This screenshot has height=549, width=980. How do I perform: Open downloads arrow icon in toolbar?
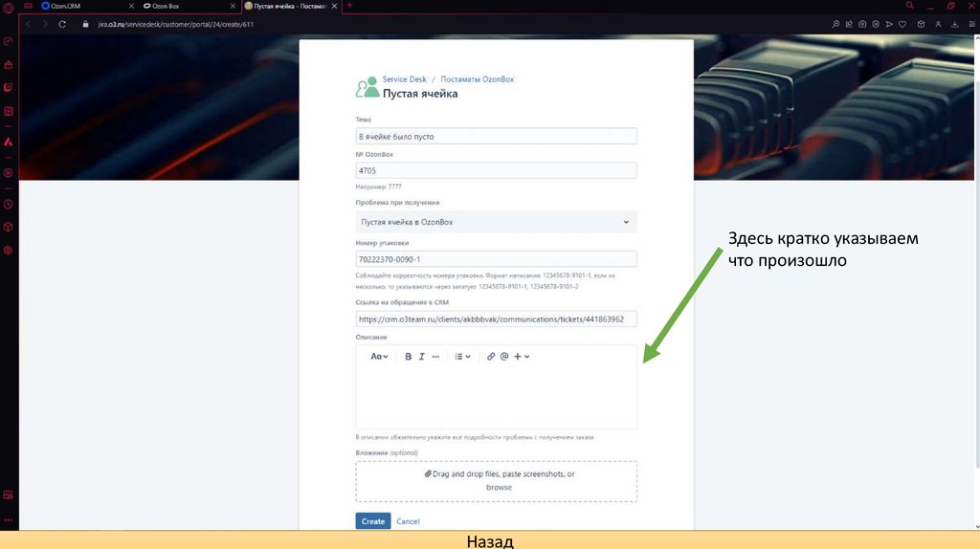955,24
